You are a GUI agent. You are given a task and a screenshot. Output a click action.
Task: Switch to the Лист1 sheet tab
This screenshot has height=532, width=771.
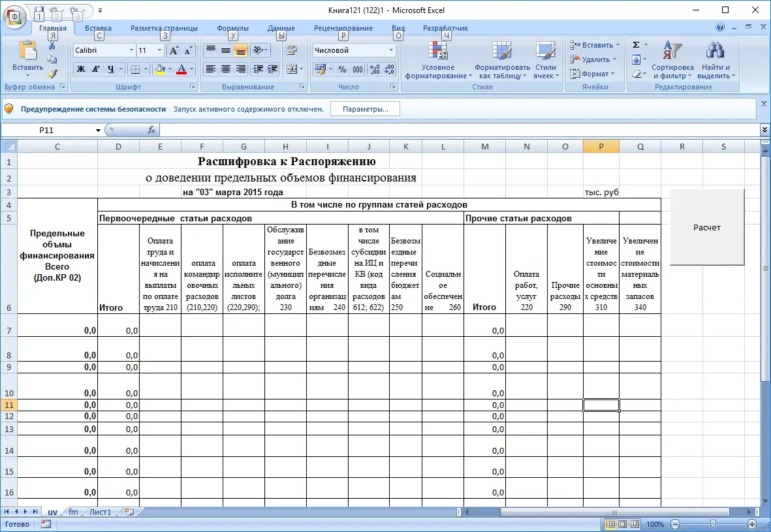pos(101,512)
